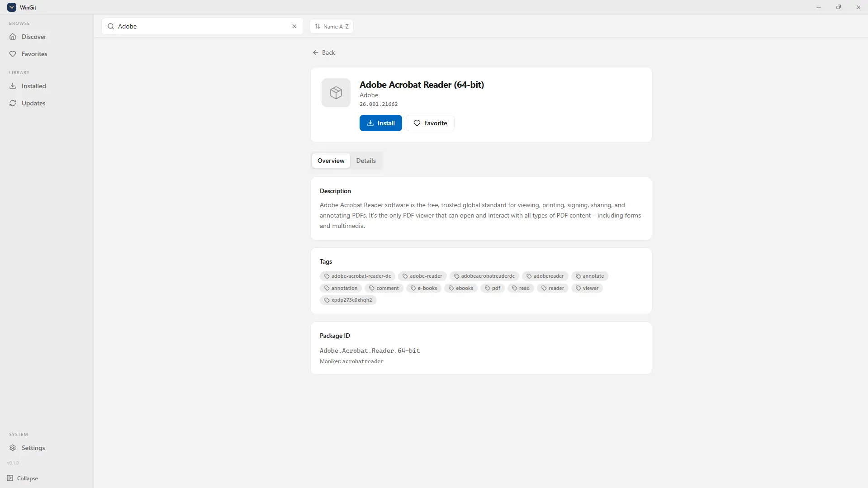Viewport: 868px width, 488px height.
Task: Select the adobereader tag
Action: (x=545, y=276)
